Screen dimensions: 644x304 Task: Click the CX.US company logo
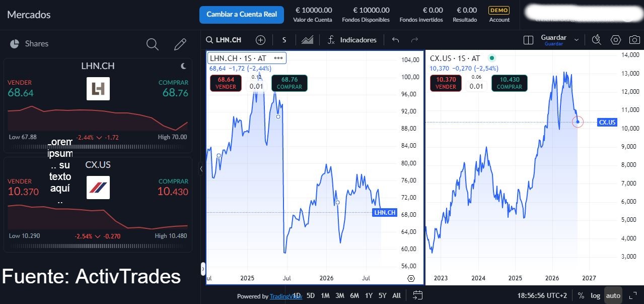coord(98,188)
